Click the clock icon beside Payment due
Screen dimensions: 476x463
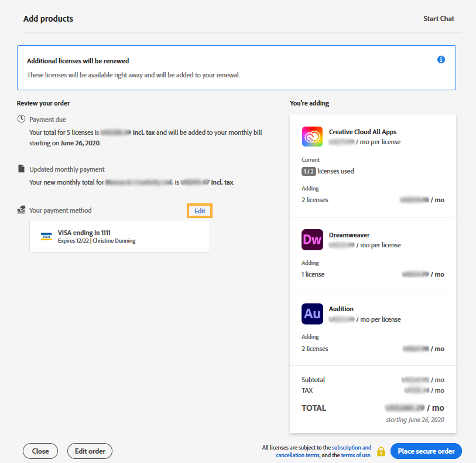coord(20,119)
